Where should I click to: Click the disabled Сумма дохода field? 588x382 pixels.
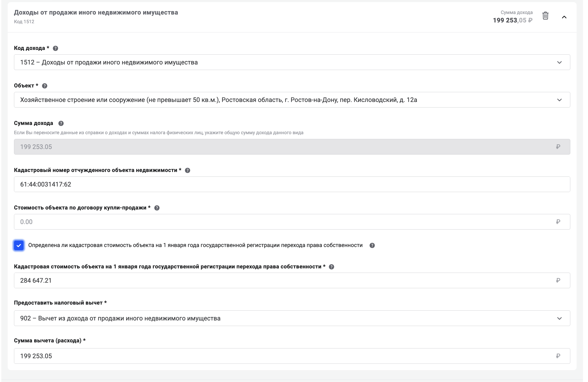tap(292, 147)
